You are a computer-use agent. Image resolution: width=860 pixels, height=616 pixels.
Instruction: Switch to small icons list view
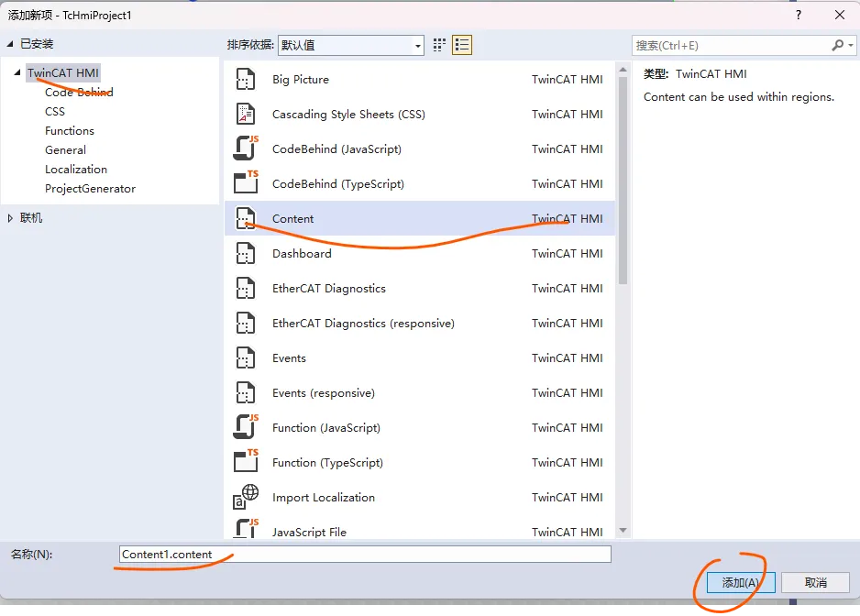(x=462, y=45)
